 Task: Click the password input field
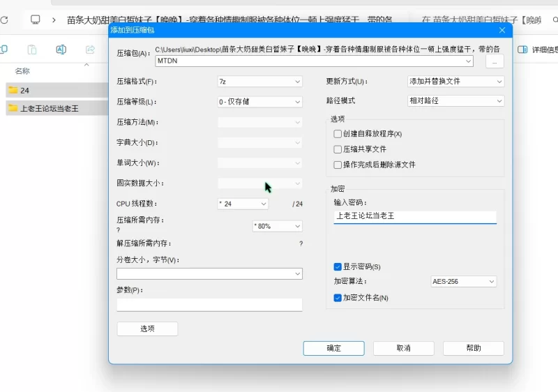414,216
